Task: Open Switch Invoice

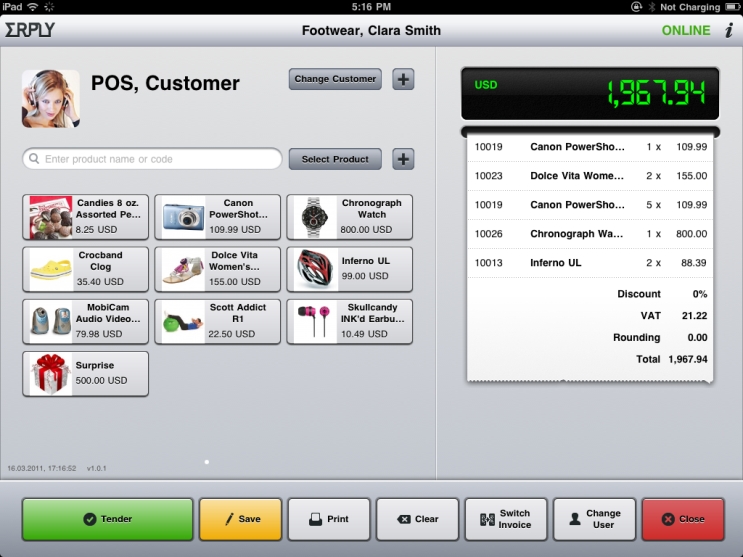Action: click(x=506, y=519)
